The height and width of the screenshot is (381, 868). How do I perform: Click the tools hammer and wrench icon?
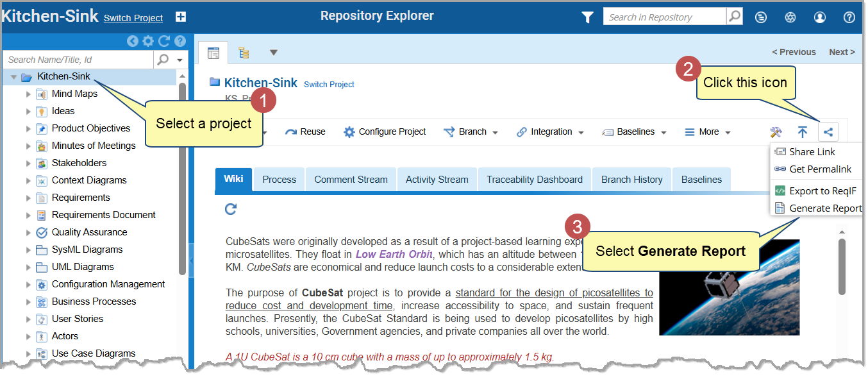tap(776, 132)
